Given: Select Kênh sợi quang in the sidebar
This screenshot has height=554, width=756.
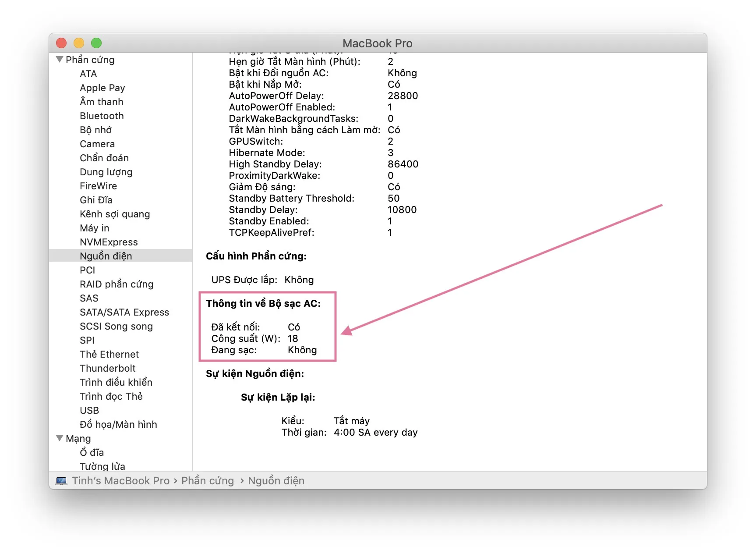Looking at the screenshot, I should click(115, 214).
